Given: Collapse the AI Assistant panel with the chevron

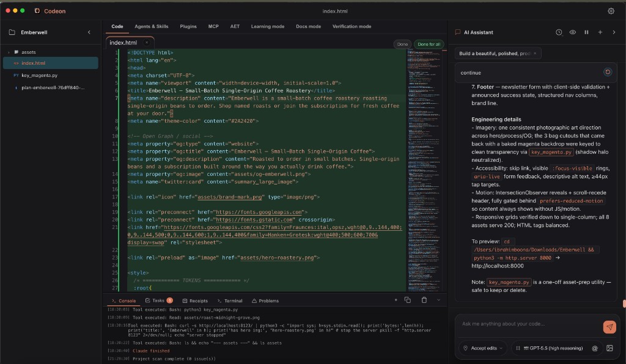Looking at the screenshot, I should coord(614,32).
